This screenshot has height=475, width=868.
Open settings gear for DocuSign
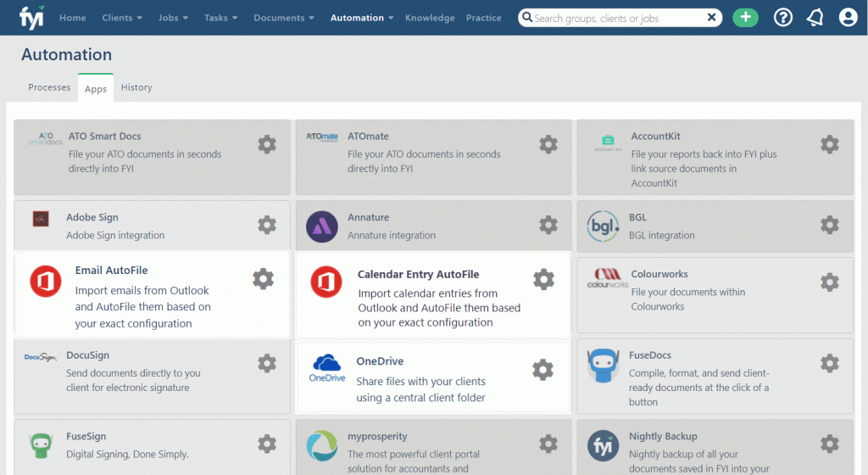(267, 363)
